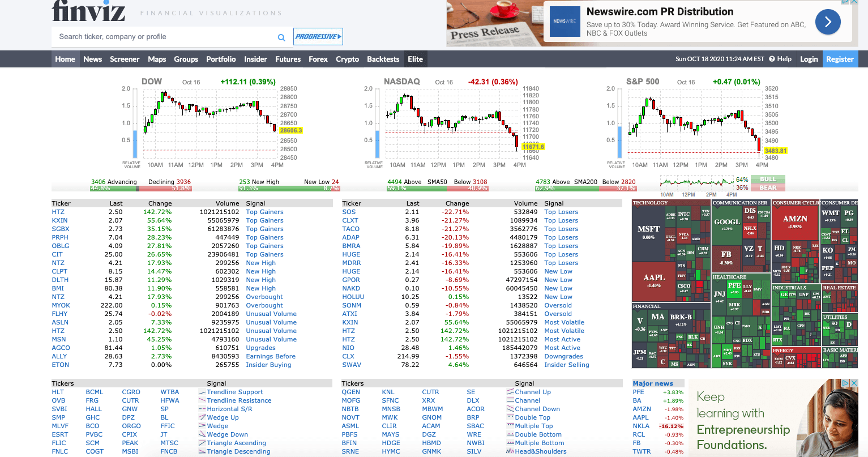Click the Progressive sponsor logo
This screenshot has width=868, height=457.
[x=318, y=37]
